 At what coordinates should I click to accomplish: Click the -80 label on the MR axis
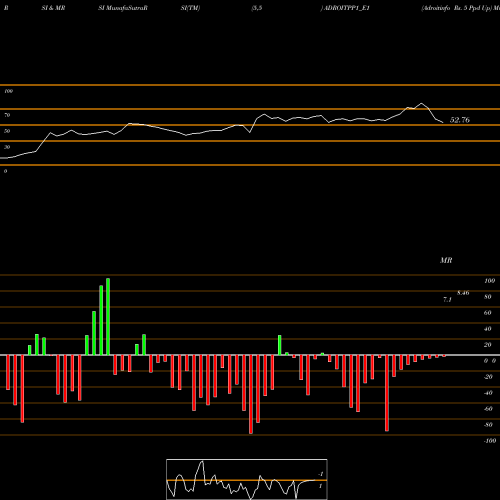(x=488, y=425)
